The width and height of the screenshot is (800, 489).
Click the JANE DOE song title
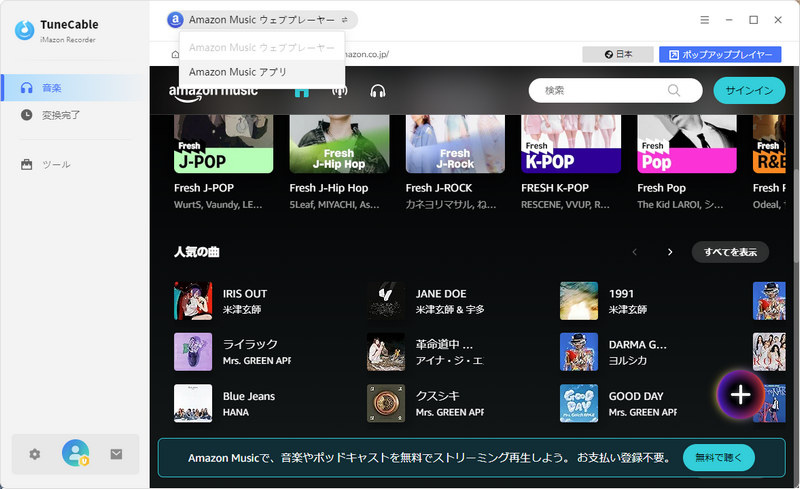click(441, 294)
